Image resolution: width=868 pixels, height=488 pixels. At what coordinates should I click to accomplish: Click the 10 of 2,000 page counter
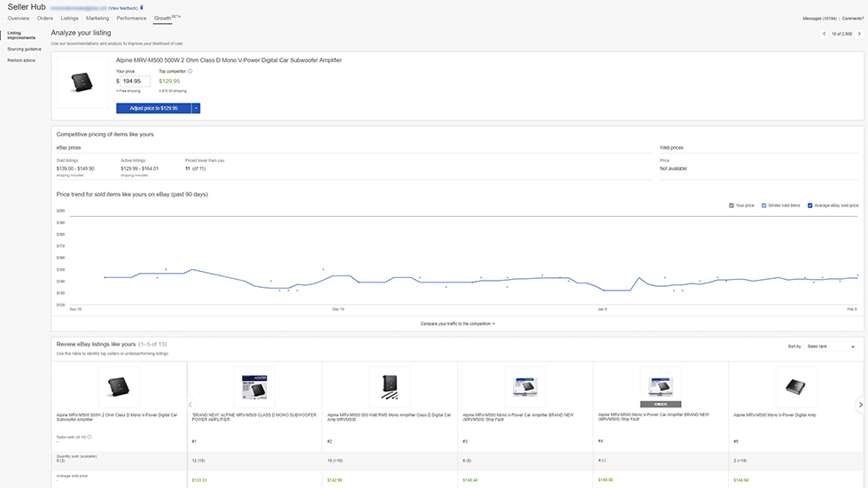(841, 34)
